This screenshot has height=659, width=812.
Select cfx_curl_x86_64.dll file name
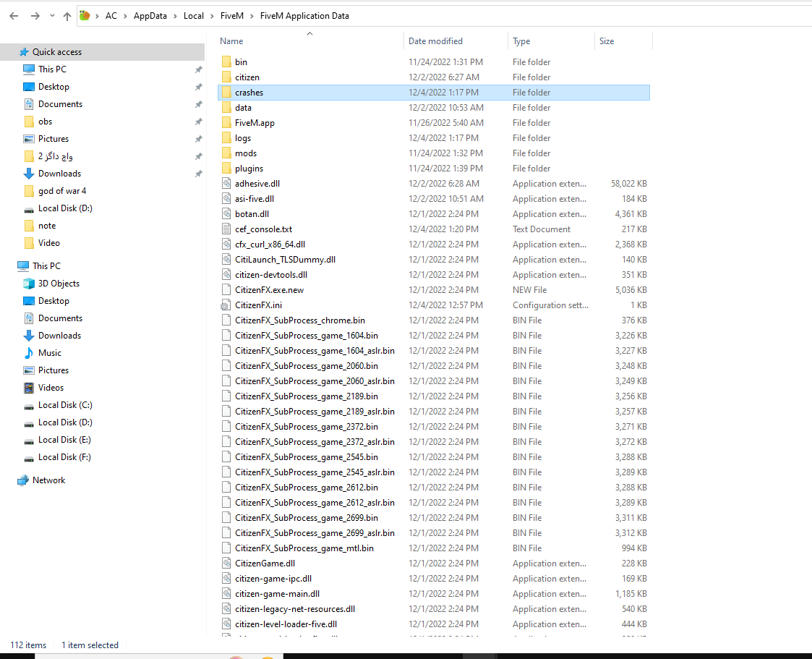pos(270,244)
